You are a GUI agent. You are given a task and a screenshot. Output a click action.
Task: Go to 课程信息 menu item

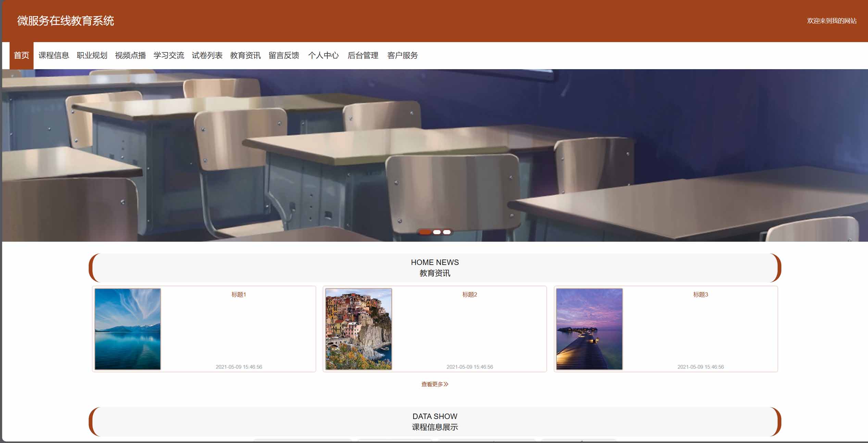coord(54,55)
